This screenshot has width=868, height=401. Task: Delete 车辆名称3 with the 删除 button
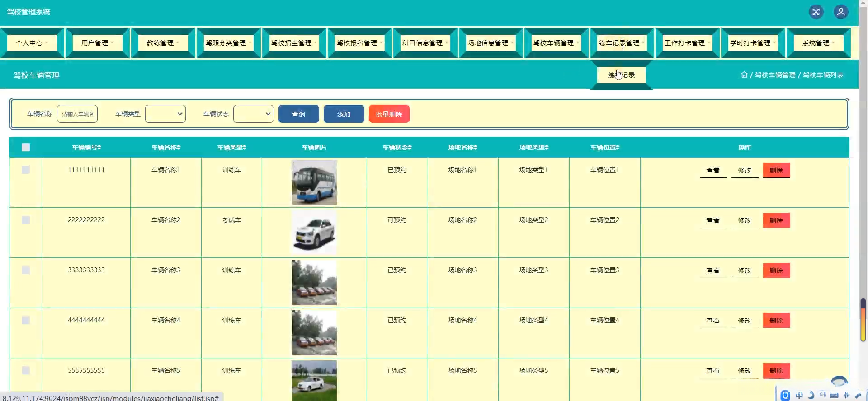(777, 270)
